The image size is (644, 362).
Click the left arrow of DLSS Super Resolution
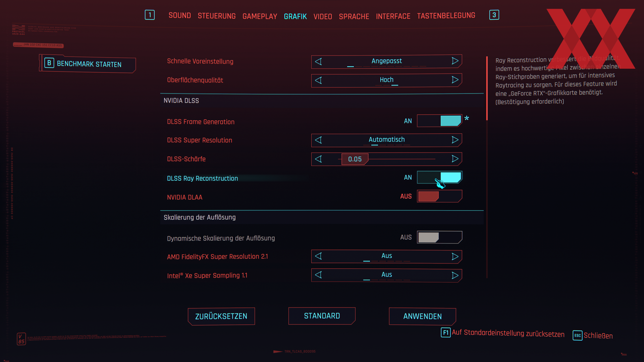318,140
